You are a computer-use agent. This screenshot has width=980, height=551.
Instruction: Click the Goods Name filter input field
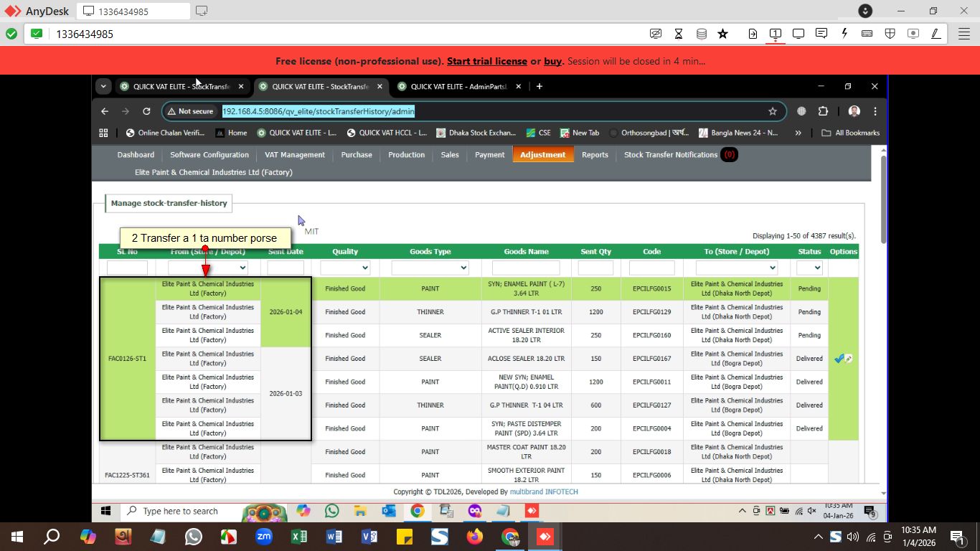click(x=525, y=268)
